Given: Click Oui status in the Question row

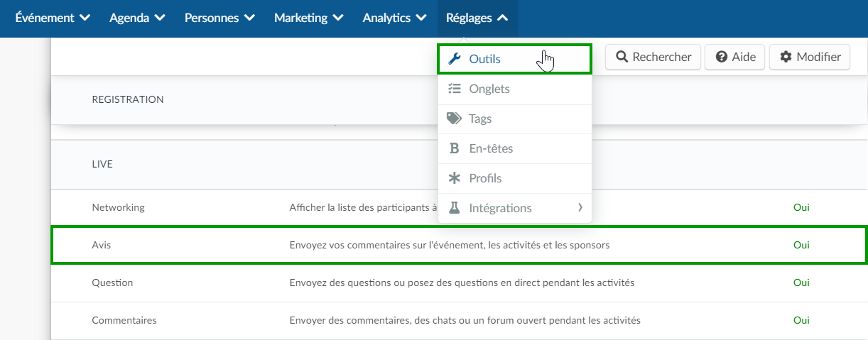Looking at the screenshot, I should [801, 283].
